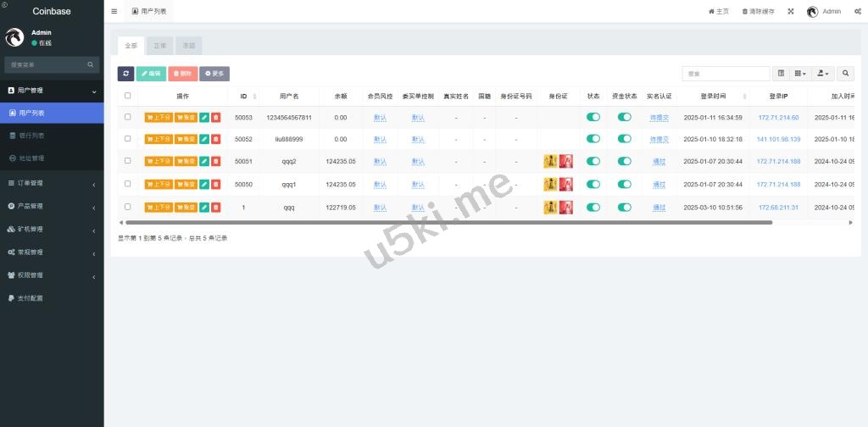Open the export dropdown in table toolbar
The height and width of the screenshot is (427, 868).
pos(824,74)
